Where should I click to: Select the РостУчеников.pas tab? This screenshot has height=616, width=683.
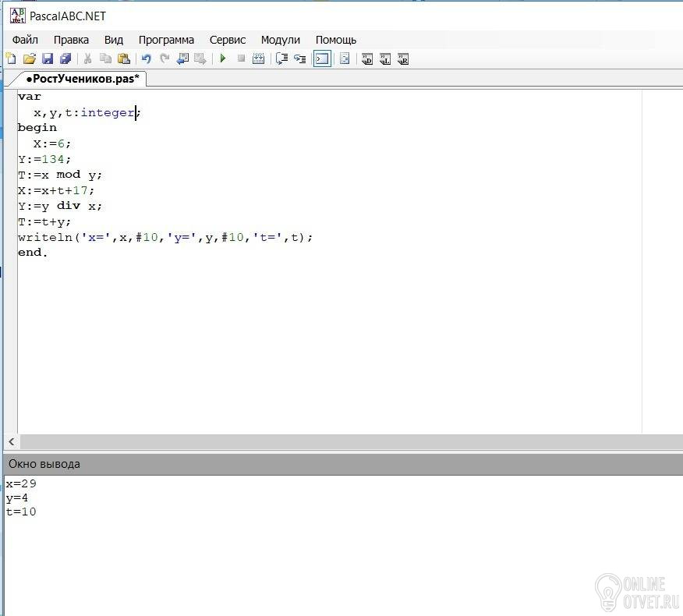[x=82, y=79]
